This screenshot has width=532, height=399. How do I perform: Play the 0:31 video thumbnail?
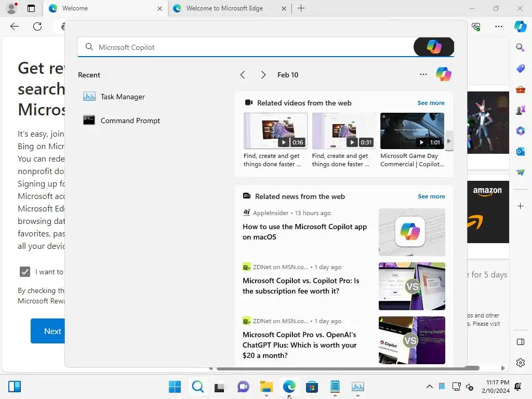pyautogui.click(x=344, y=131)
